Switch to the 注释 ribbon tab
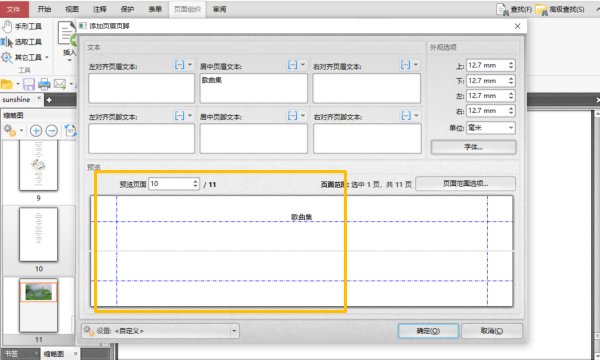The width and height of the screenshot is (600, 360). point(100,9)
